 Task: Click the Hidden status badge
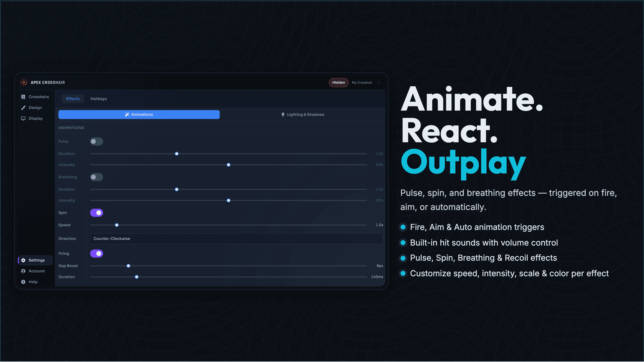click(338, 83)
